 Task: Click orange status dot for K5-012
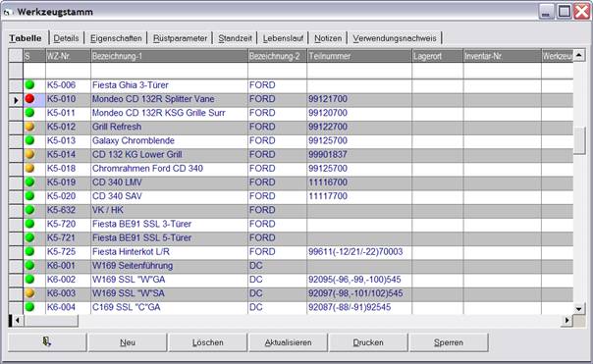(x=29, y=127)
